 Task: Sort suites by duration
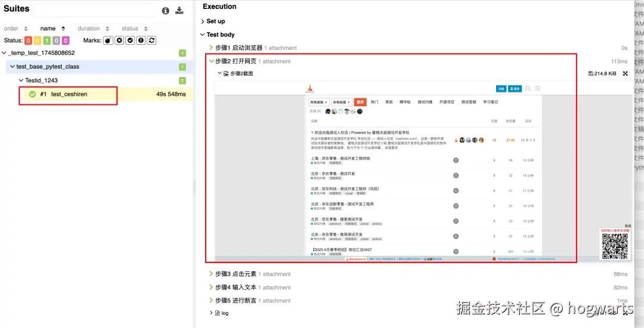coord(94,28)
